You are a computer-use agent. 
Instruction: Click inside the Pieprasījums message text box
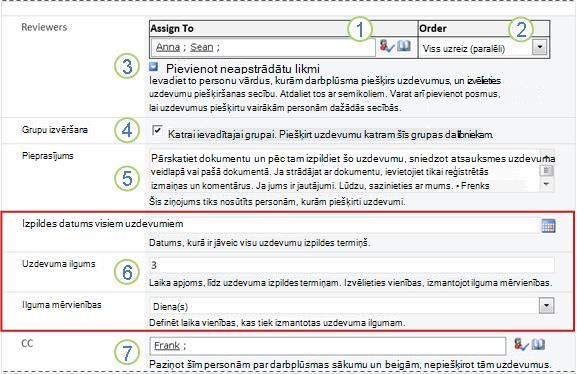click(x=344, y=172)
